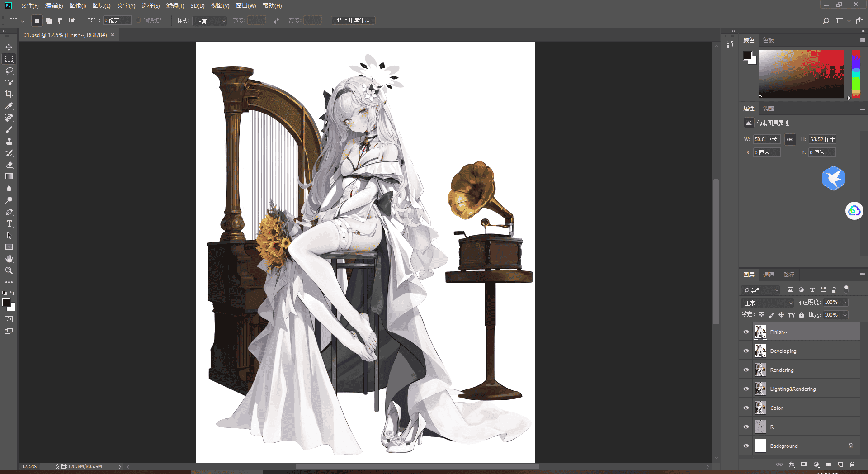This screenshot has width=868, height=474.
Task: Expand the 填充 fill dropdown arrow
Action: point(845,315)
